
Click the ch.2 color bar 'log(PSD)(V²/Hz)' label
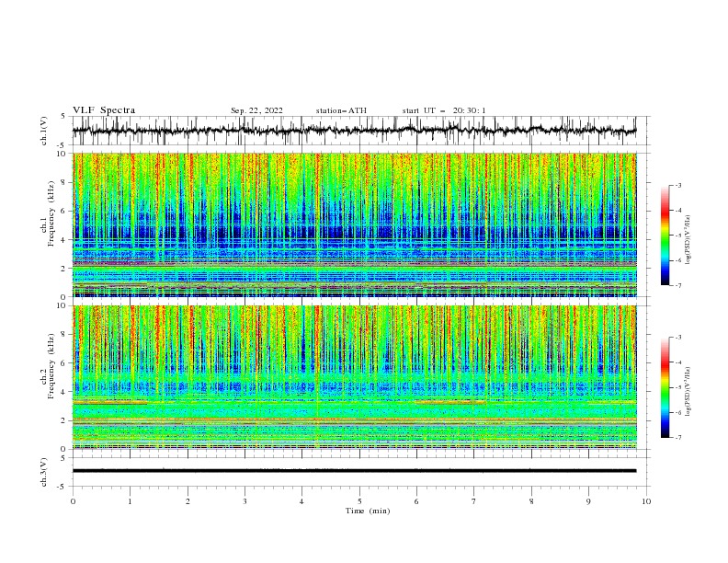688,391
